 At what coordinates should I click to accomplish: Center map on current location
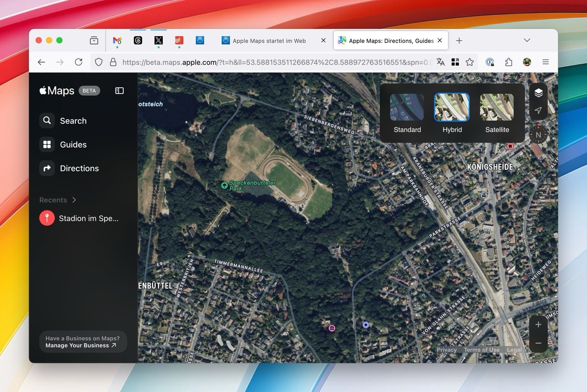[x=539, y=110]
